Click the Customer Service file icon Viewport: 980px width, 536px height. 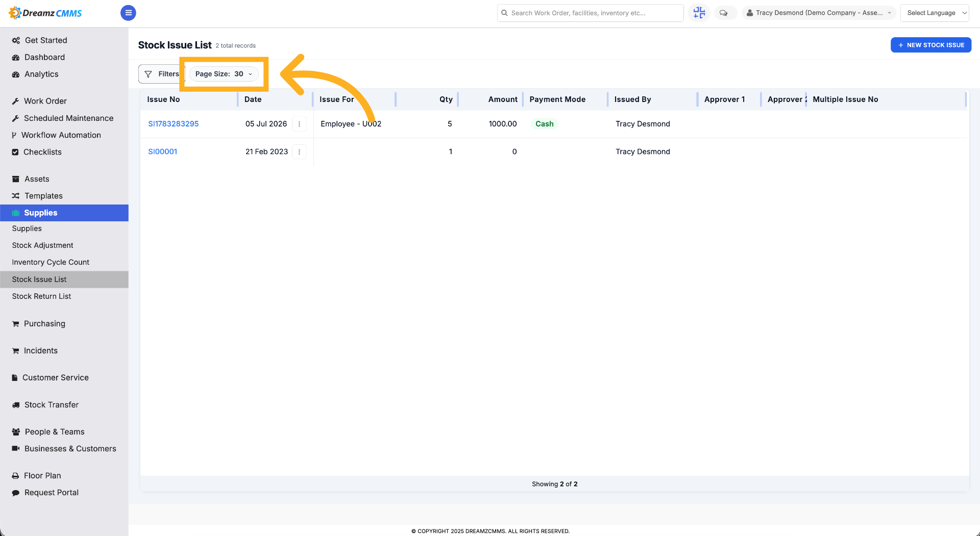(x=15, y=378)
